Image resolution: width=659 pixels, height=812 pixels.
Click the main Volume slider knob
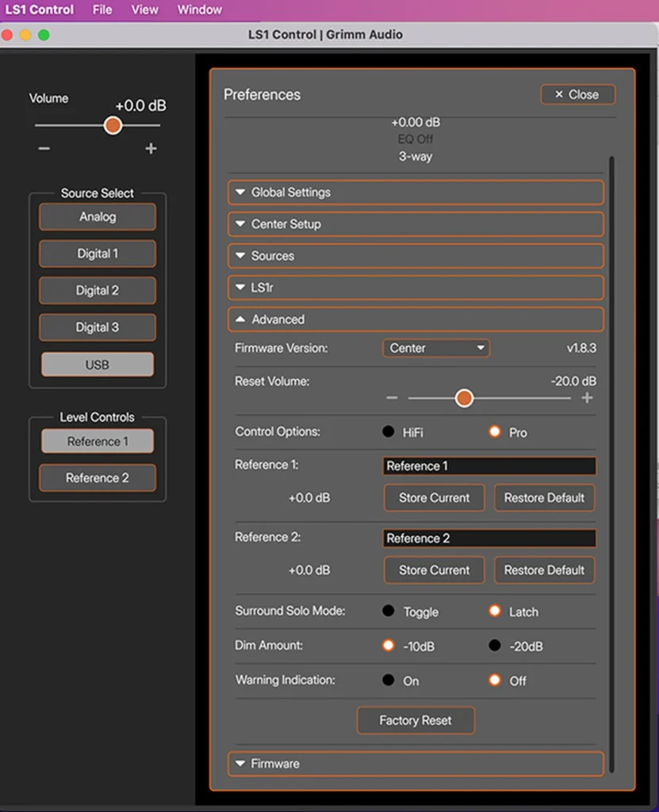tap(113, 125)
